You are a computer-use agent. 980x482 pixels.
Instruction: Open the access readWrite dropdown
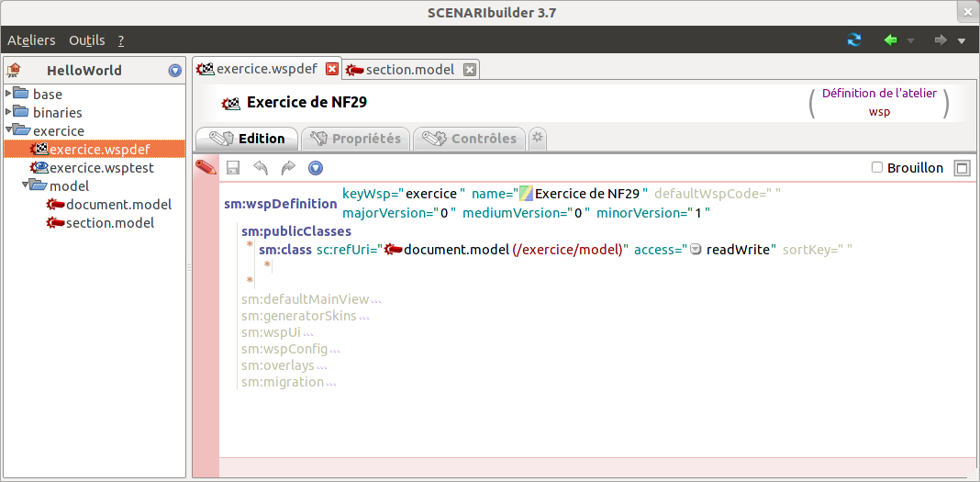tap(696, 250)
